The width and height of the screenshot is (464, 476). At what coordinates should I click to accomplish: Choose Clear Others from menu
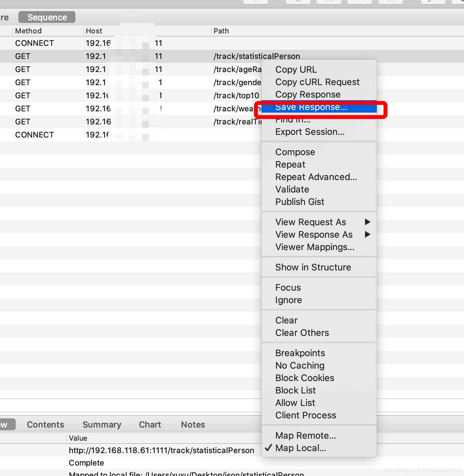point(319,333)
